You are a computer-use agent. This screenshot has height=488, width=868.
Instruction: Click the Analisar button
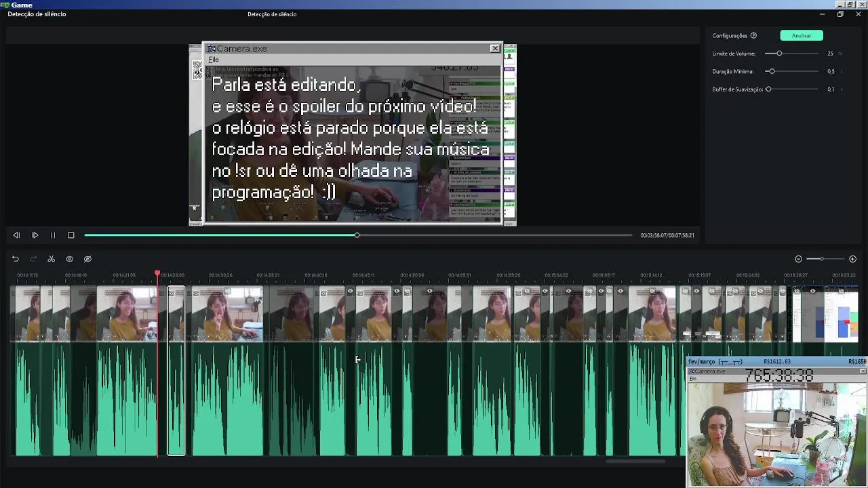(802, 35)
